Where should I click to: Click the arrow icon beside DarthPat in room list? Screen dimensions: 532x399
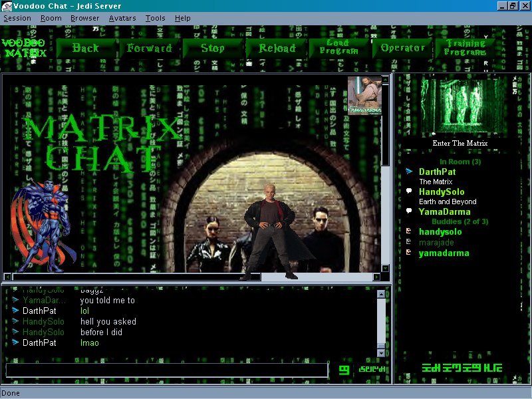coord(410,172)
